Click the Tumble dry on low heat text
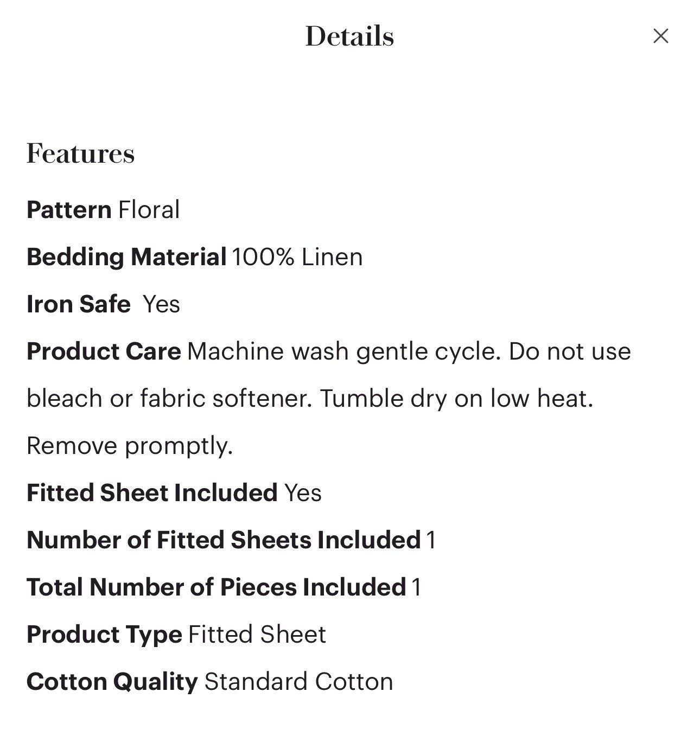This screenshot has width=700, height=749. [x=456, y=399]
